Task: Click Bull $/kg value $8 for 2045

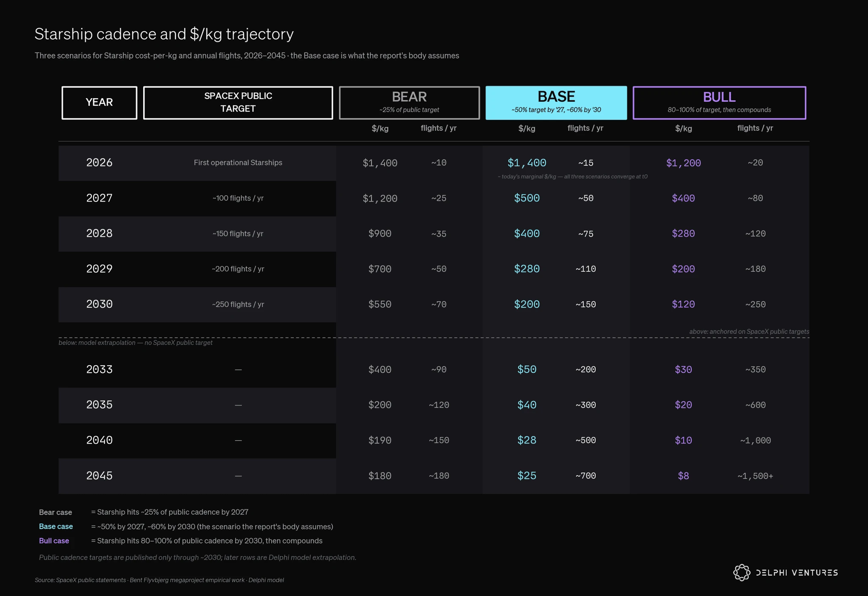Action: [683, 476]
